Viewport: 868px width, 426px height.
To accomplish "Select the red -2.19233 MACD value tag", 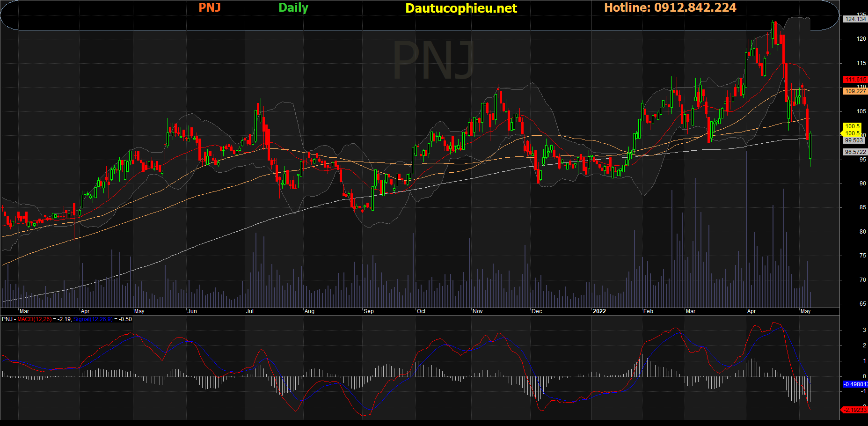I will click(855, 410).
